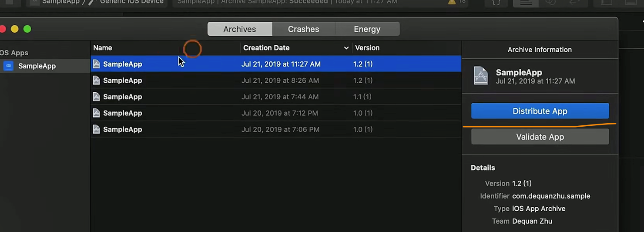Toggle the Creation Date sort chevron
Image resolution: width=644 pixels, height=232 pixels.
tap(346, 48)
